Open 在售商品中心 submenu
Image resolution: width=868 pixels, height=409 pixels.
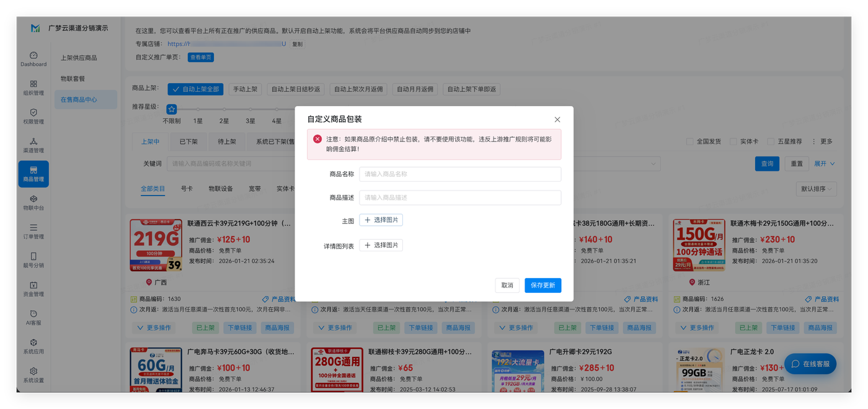coord(86,99)
